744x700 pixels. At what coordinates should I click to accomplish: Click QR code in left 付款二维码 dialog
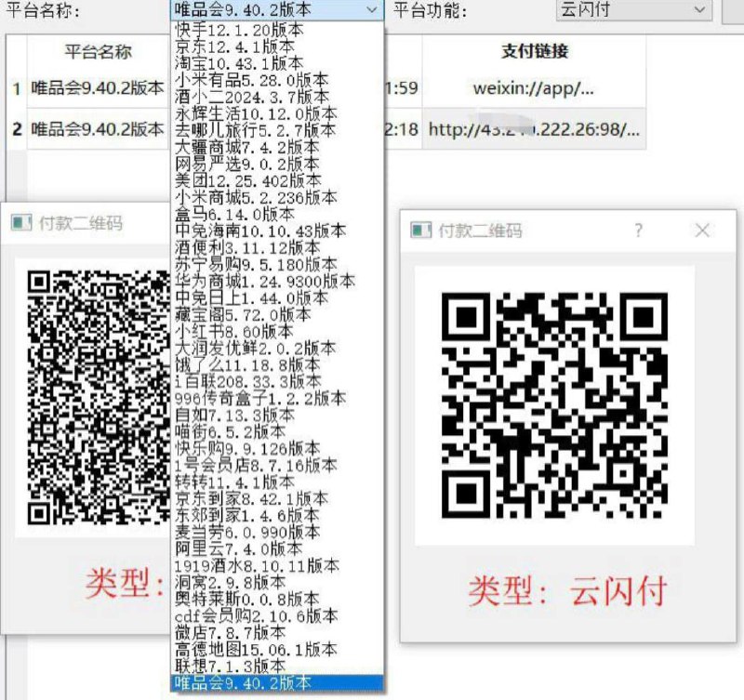click(99, 398)
